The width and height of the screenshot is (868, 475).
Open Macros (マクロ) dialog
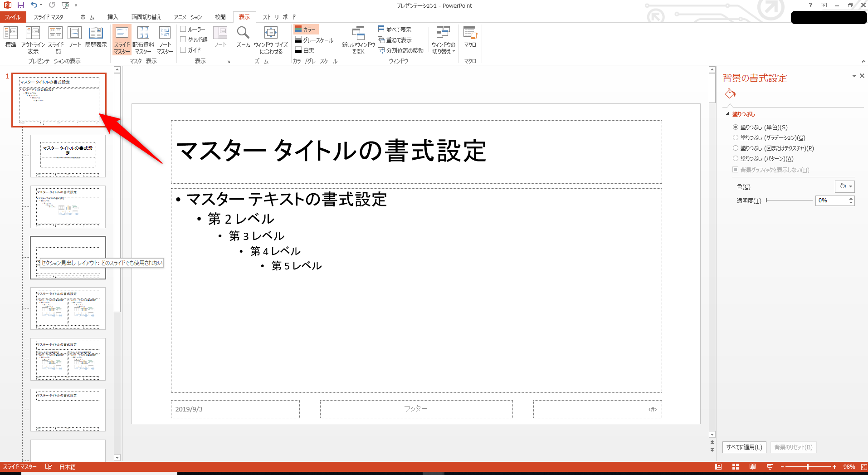[x=470, y=37]
